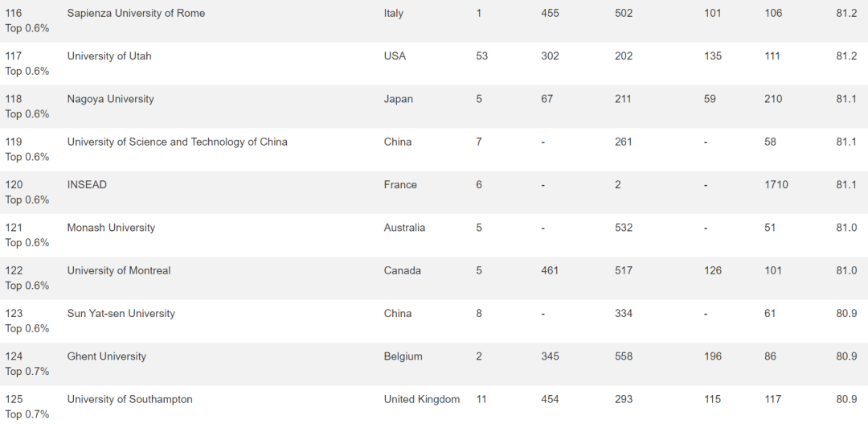The image size is (868, 424).
Task: Click score 81.2 for Sapienza
Action: click(846, 14)
